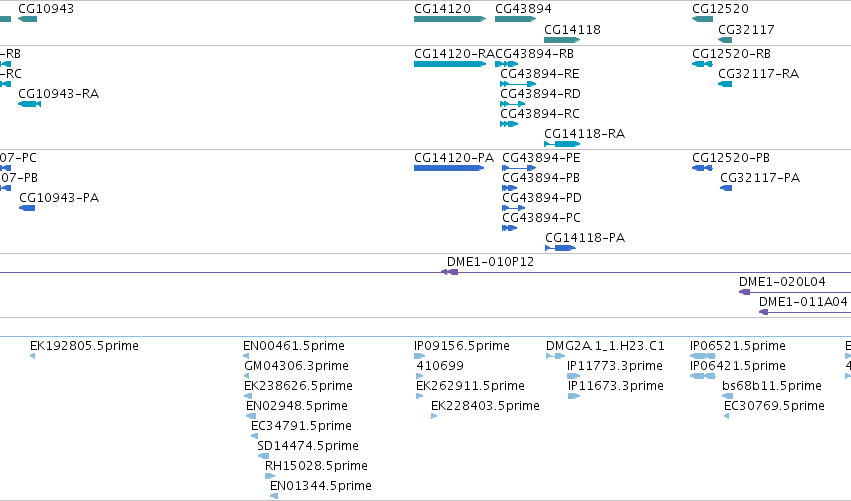Click EST EK228403.5prime
Viewport: 851px width, 501px height.
485,407
